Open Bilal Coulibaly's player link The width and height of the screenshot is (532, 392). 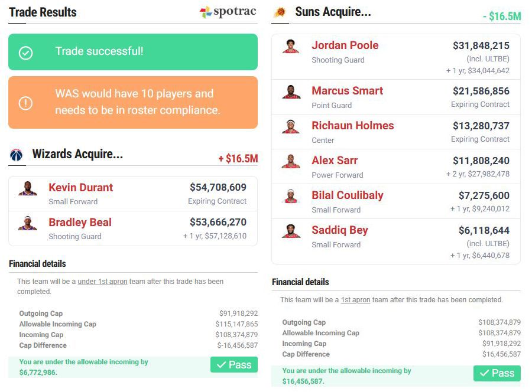pyautogui.click(x=348, y=195)
